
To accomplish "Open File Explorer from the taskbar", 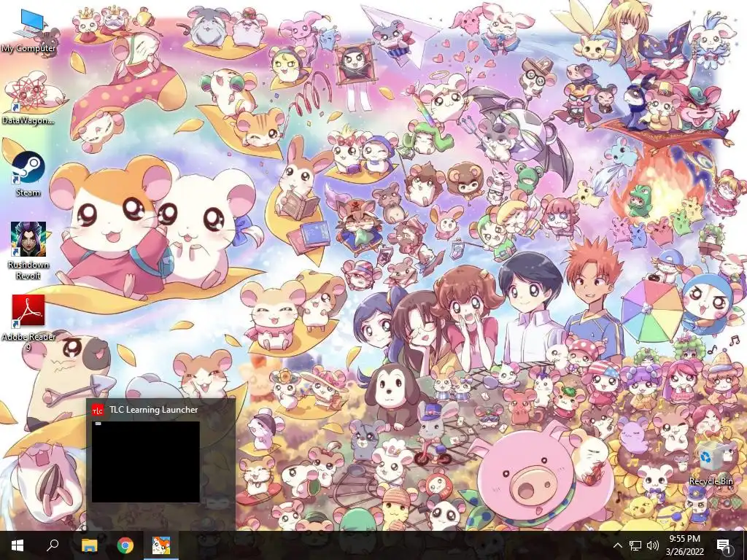I will tap(89, 545).
